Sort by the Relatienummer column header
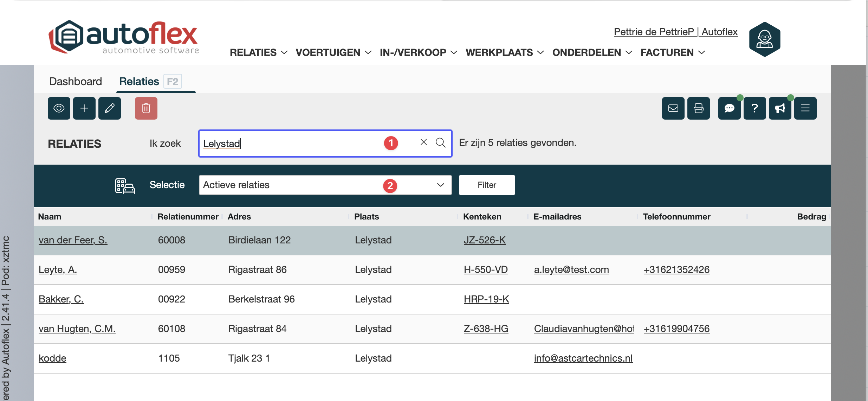Viewport: 868px width, 401px height. 188,217
